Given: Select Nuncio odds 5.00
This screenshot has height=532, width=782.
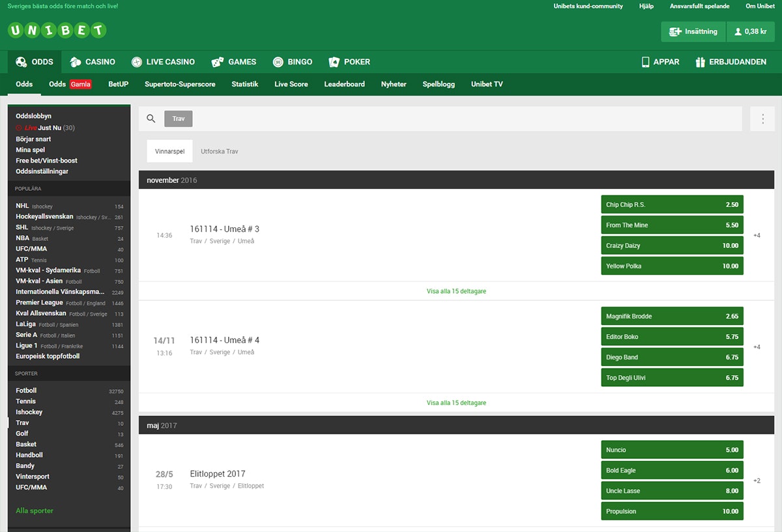Looking at the screenshot, I should pos(672,450).
